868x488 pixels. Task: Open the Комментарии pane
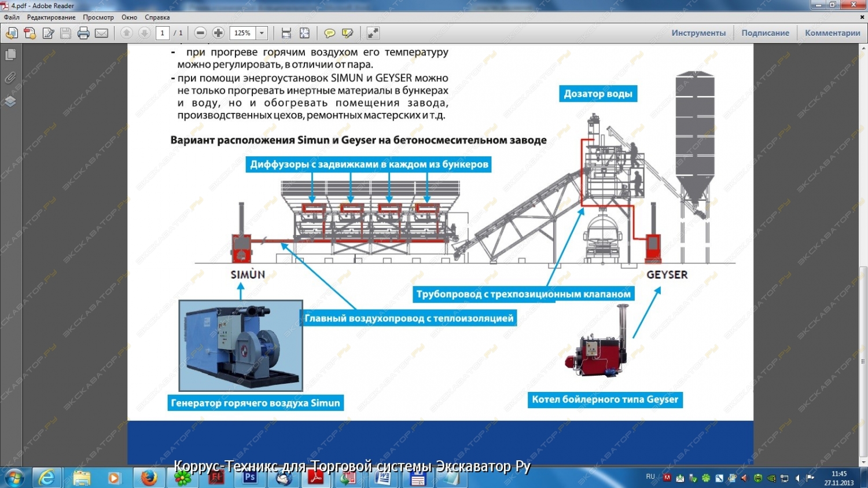coord(832,33)
